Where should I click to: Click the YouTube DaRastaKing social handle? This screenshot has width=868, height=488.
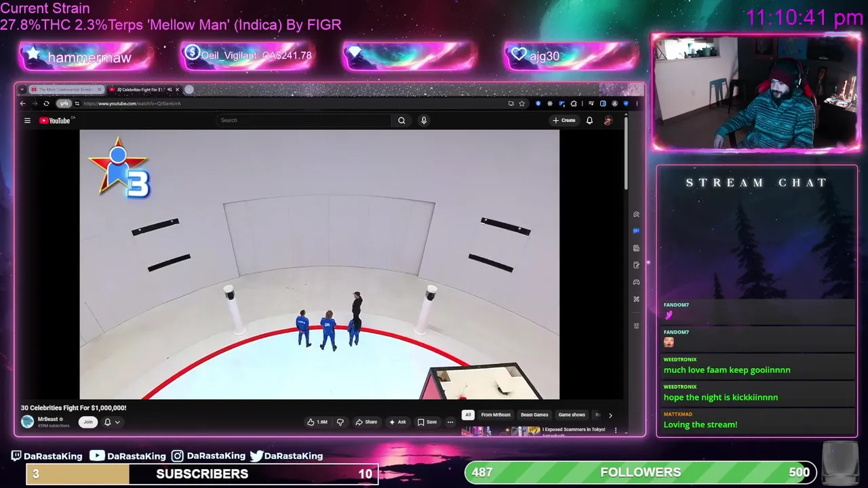click(x=128, y=456)
